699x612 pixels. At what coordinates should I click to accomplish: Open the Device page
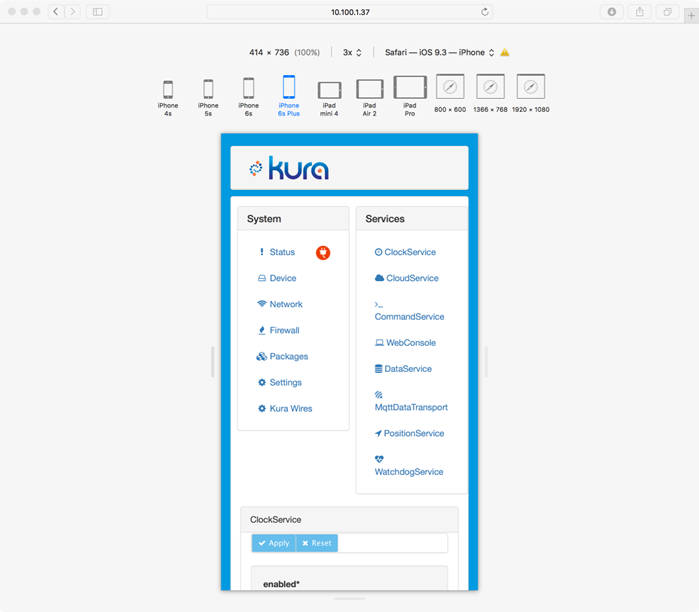[277, 278]
